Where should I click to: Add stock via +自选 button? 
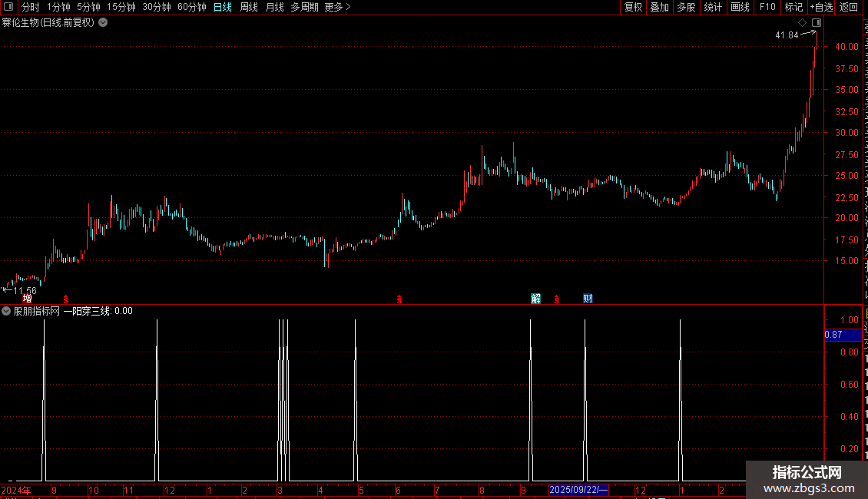(x=821, y=7)
